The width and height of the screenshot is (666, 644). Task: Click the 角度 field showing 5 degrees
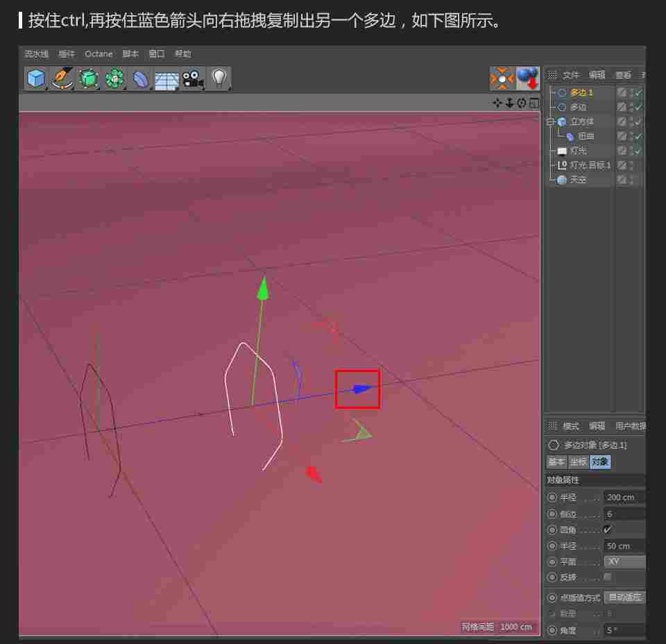[624, 630]
